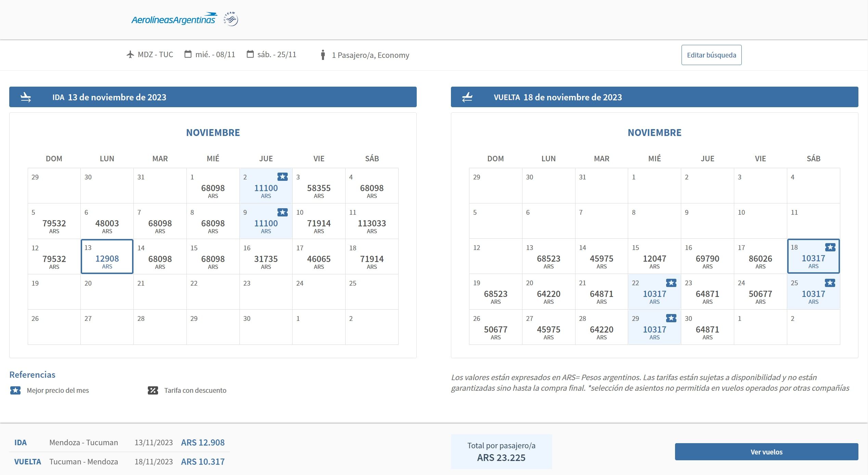
Task: Click the best-price star on return November 22
Action: pos(671,283)
